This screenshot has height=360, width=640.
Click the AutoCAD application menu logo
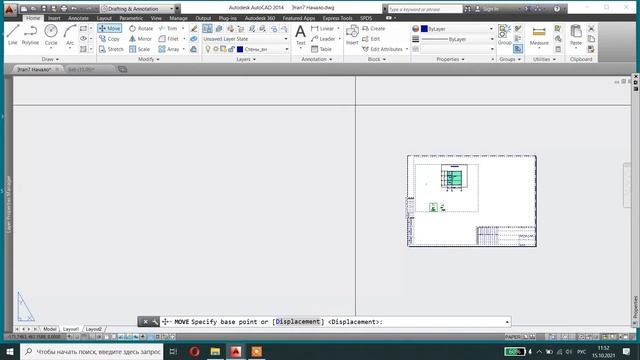tap(10, 9)
